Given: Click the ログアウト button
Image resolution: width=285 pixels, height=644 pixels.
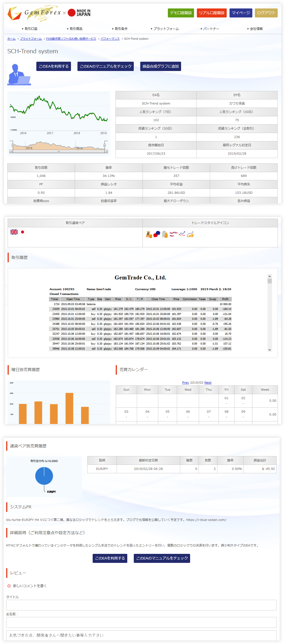Looking at the screenshot, I should coord(266,13).
